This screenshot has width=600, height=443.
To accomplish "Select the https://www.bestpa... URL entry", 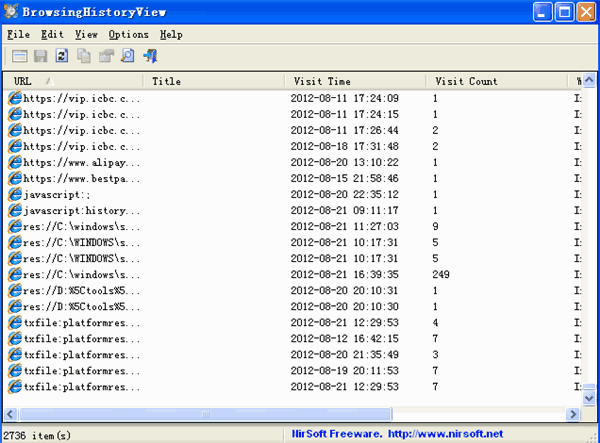I will pyautogui.click(x=82, y=179).
